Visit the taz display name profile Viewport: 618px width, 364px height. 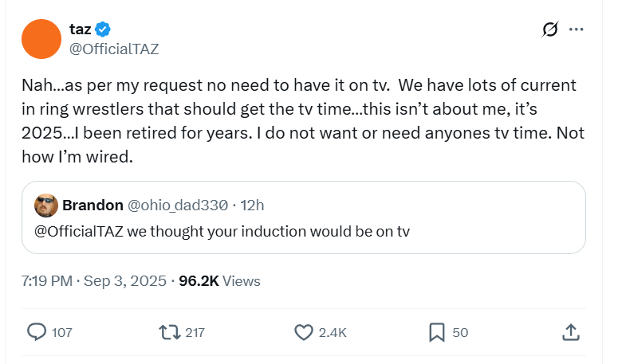click(80, 30)
